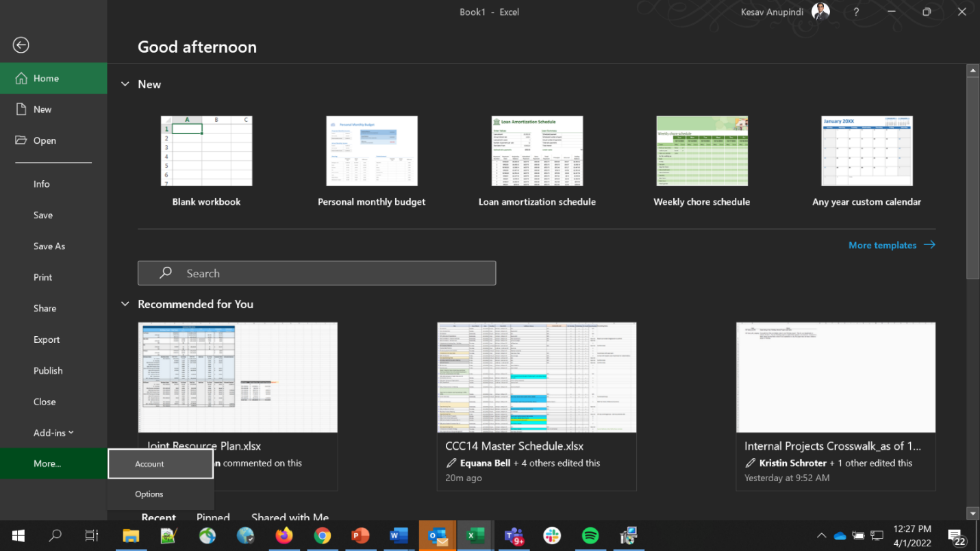This screenshot has width=980, height=551.
Task: Choose Save in the sidebar
Action: tap(53, 215)
